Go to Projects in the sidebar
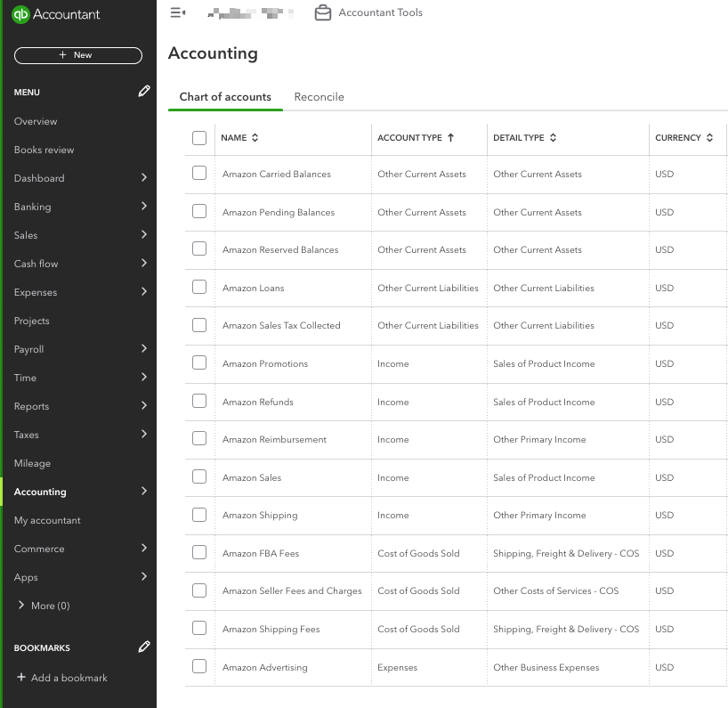The width and height of the screenshot is (728, 708). click(31, 321)
